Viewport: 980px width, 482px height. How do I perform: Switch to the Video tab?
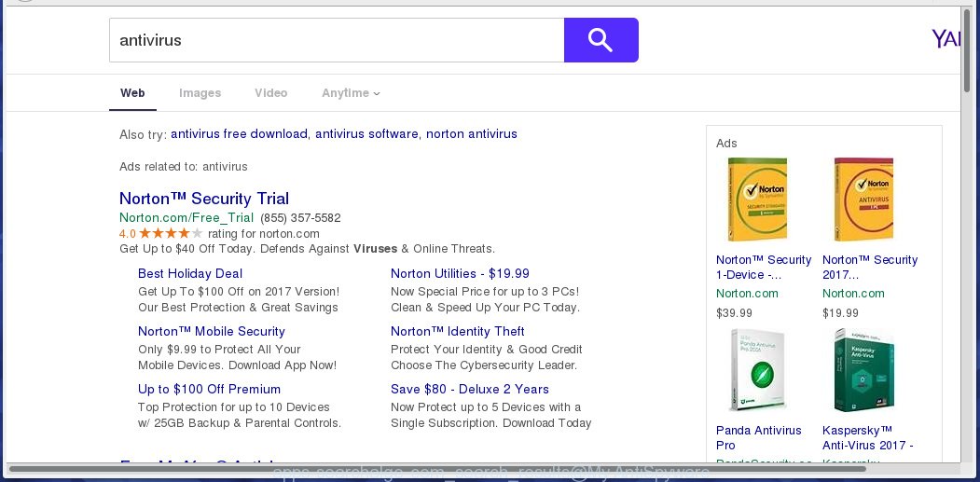pos(270,93)
